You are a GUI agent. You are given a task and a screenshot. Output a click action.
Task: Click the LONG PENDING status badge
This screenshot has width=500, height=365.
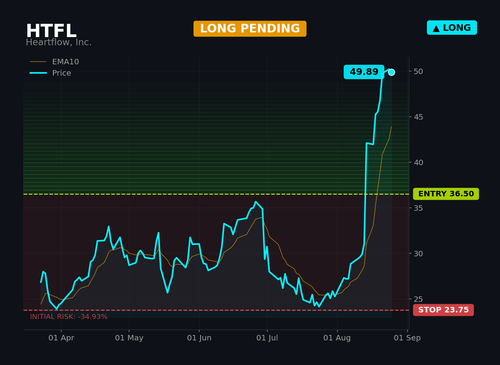coord(250,29)
